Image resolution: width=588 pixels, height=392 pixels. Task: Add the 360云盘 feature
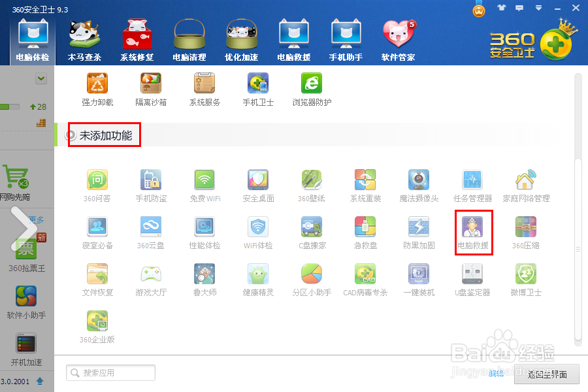151,233
